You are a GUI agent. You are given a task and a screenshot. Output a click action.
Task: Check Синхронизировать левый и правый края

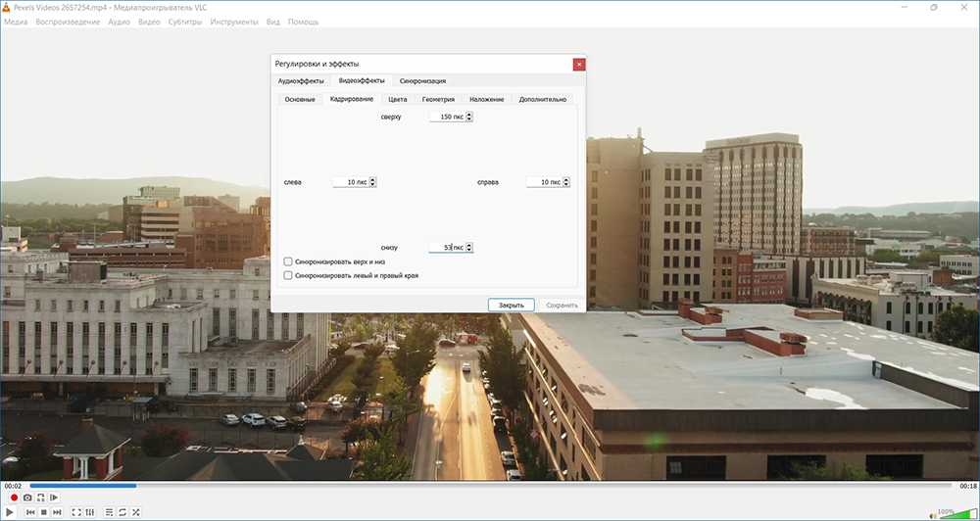[287, 276]
